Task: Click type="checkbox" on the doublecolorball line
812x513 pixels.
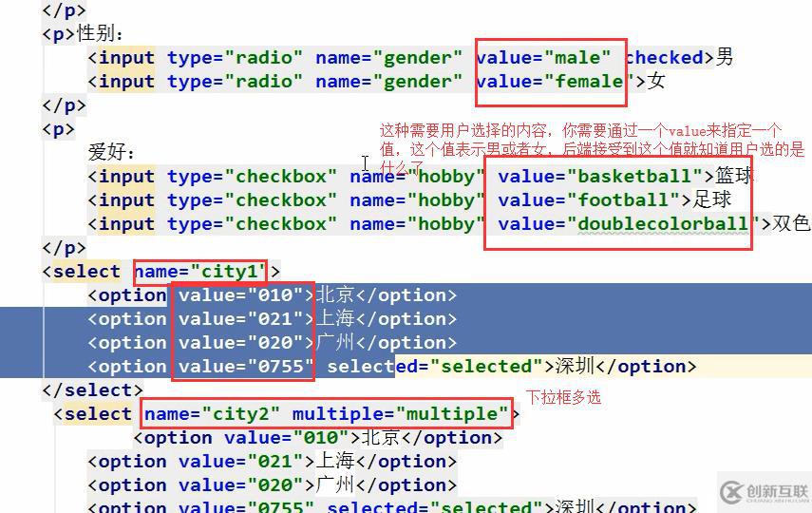Action: click(x=252, y=224)
